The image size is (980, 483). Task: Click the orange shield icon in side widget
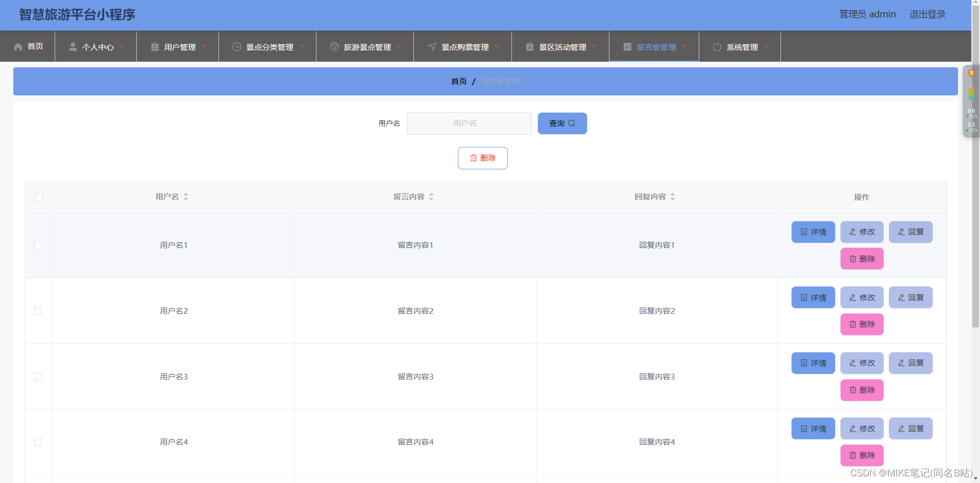pos(971,73)
